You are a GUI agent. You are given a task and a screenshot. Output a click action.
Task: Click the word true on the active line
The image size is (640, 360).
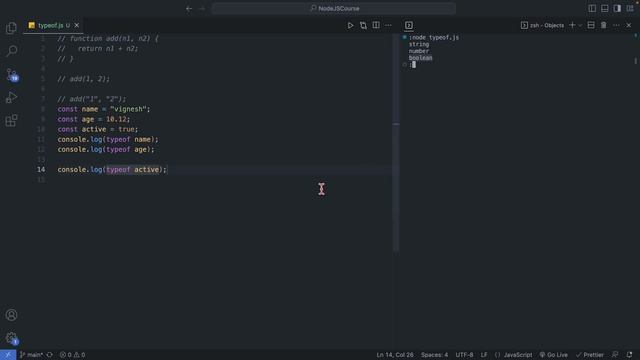[x=127, y=129]
